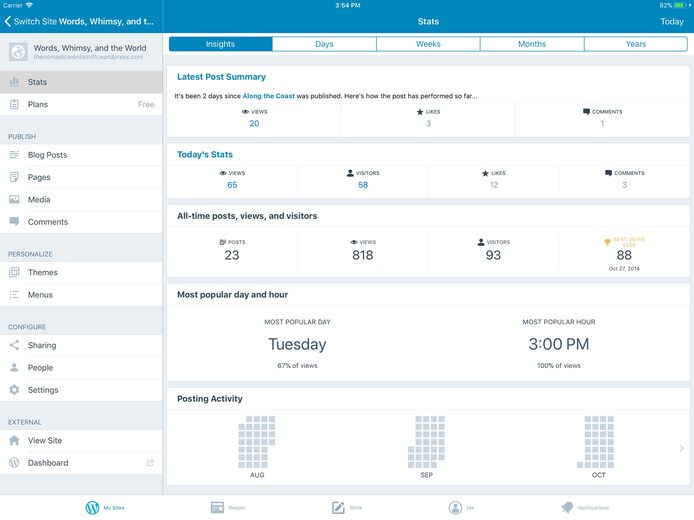Open the Me profile icon
Image resolution: width=694 pixels, height=520 pixels.
(455, 508)
